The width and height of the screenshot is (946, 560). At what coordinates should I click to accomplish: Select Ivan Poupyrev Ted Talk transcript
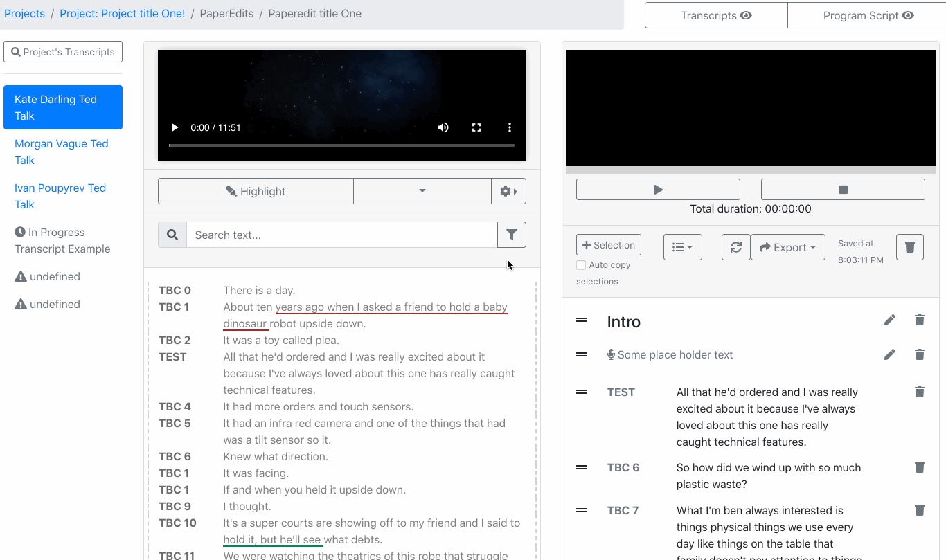60,196
